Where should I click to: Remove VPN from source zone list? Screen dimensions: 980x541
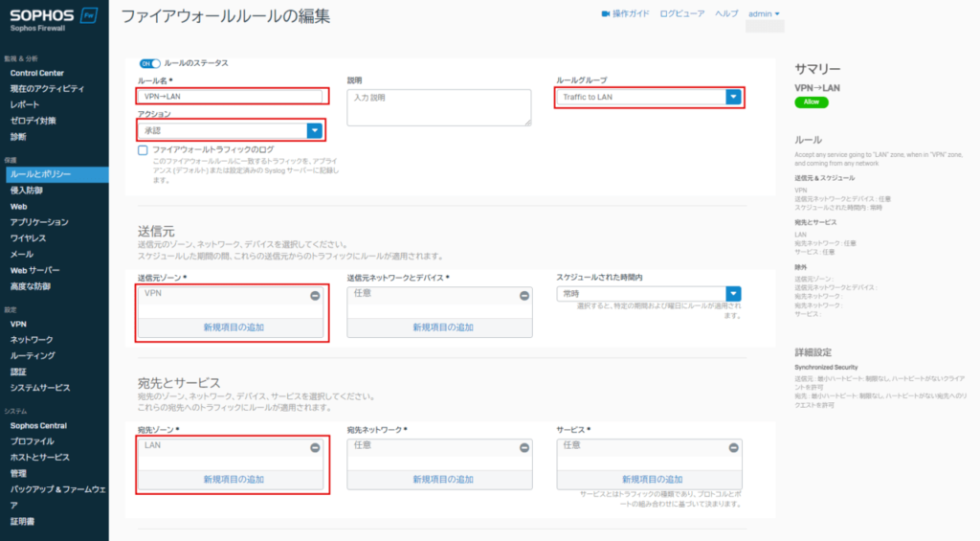pos(315,296)
